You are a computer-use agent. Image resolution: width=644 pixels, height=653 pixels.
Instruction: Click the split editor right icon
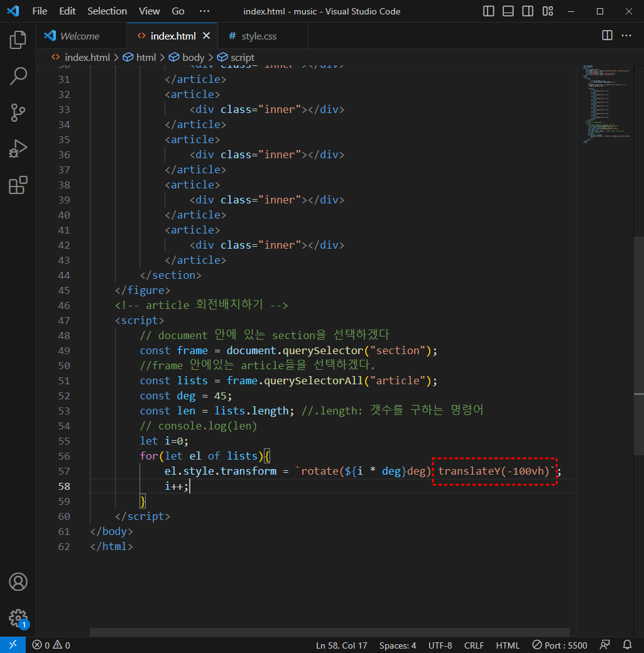click(x=608, y=35)
